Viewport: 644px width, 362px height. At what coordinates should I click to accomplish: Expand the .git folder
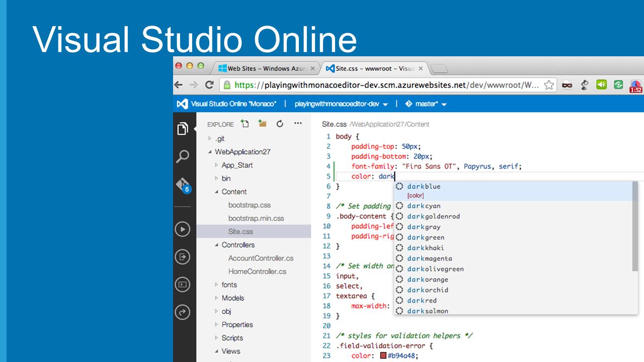210,138
